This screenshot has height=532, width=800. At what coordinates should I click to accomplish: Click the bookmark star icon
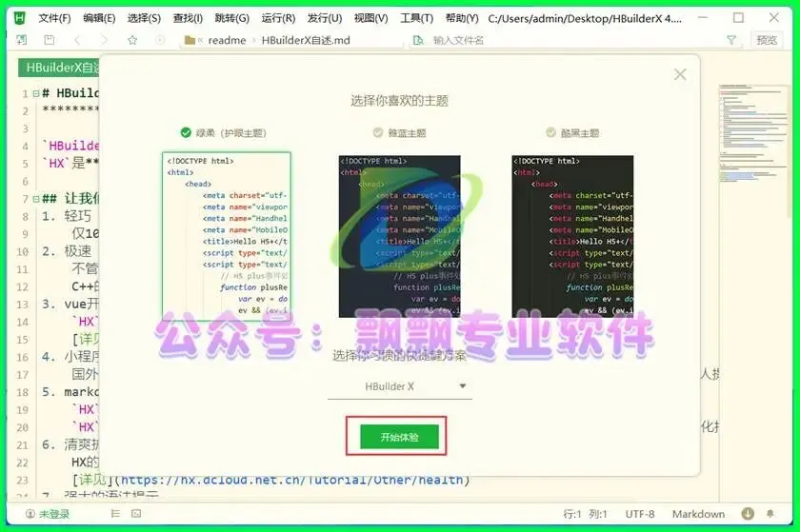(x=132, y=40)
